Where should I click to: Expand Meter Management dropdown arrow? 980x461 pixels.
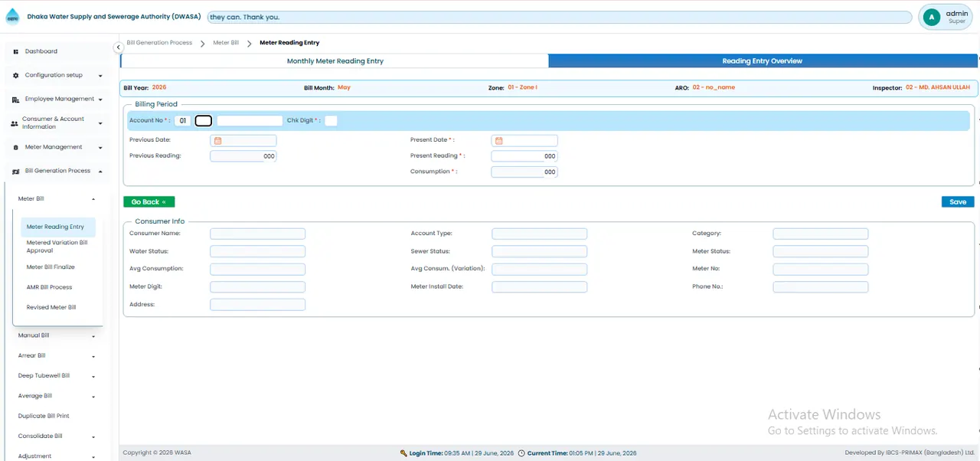[100, 147]
